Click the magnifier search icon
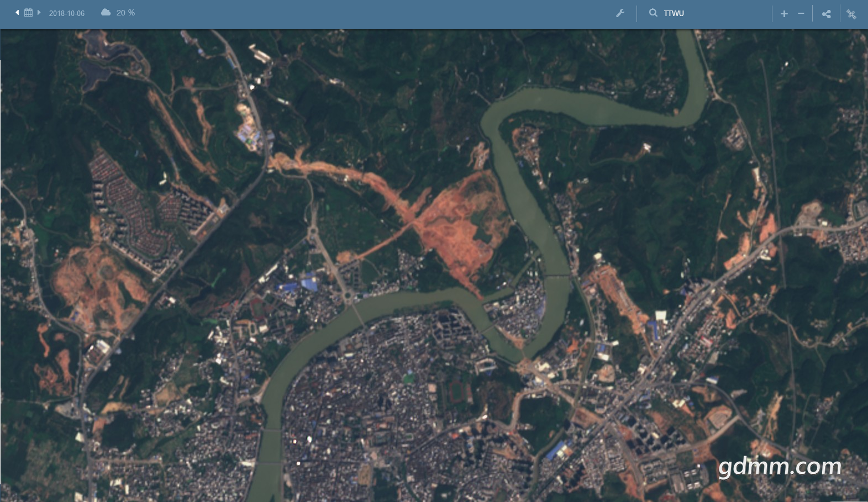868x502 pixels. click(653, 13)
